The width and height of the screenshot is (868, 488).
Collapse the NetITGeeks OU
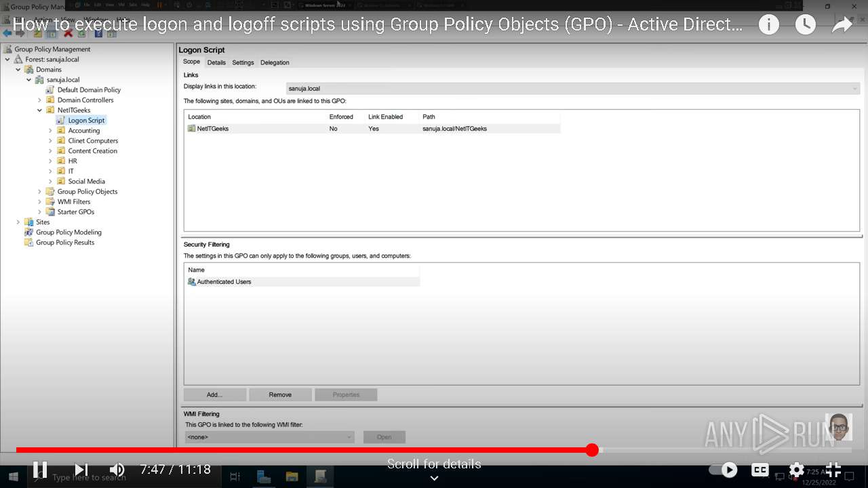[x=40, y=110]
